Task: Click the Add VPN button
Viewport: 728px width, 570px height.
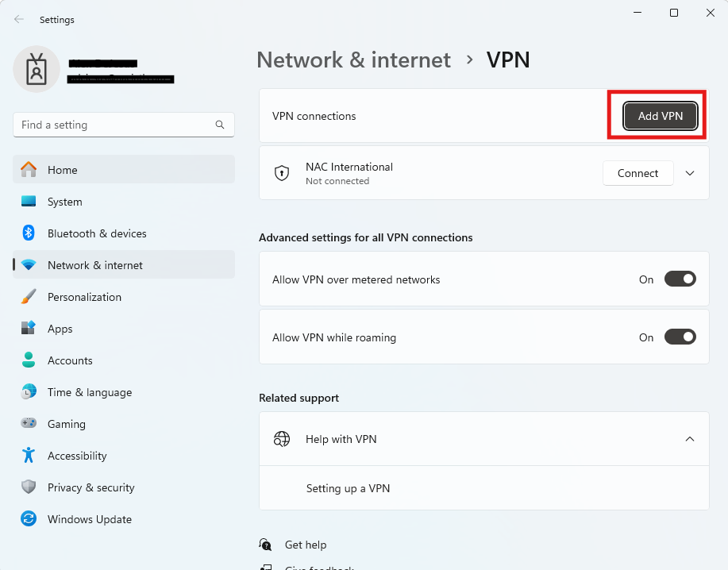Action: click(659, 115)
